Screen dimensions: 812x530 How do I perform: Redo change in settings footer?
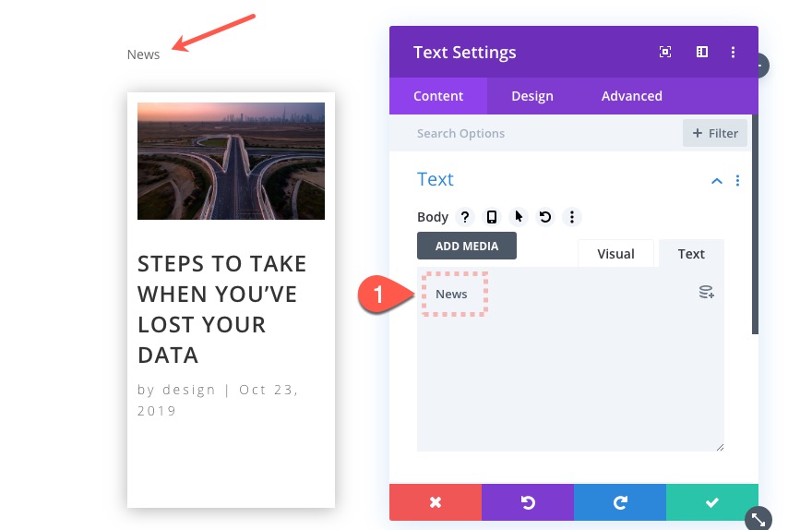620,502
